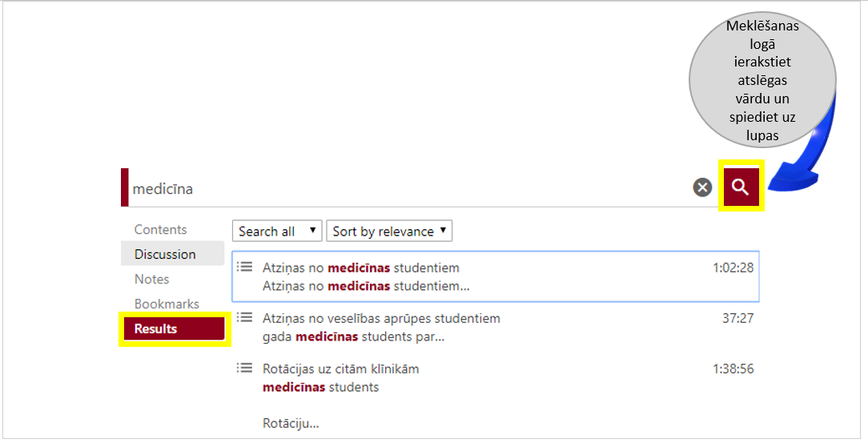Click the "Rotāciju..." result snippet
The height and width of the screenshot is (443, 868).
291,423
